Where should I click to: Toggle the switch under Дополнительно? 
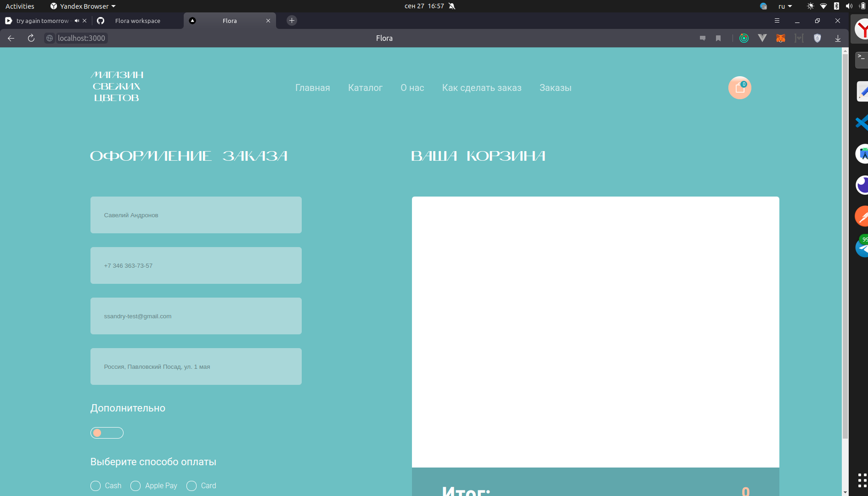[x=107, y=433]
